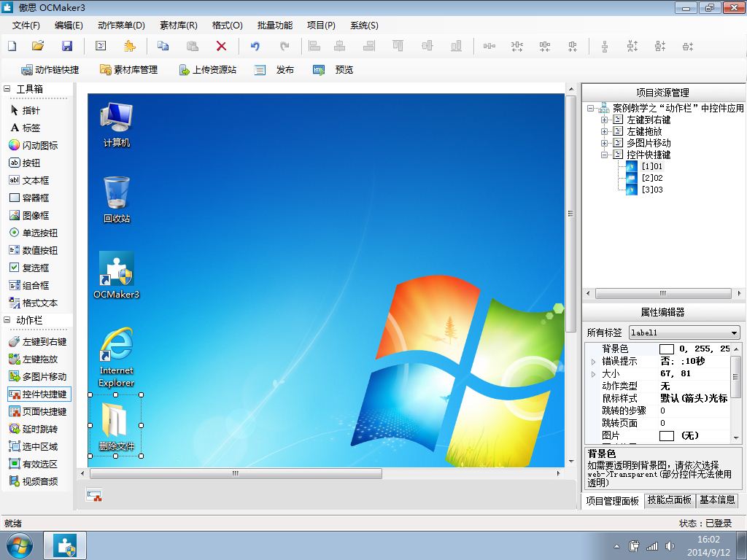Click the control-hotkey icon below the canvas

[x=94, y=495]
